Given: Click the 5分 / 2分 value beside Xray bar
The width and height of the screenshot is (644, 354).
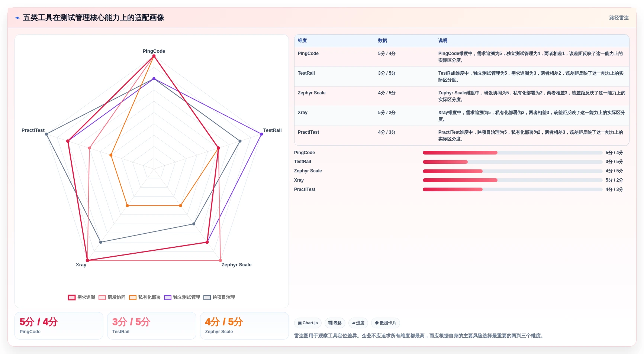Looking at the screenshot, I should 614,180.
